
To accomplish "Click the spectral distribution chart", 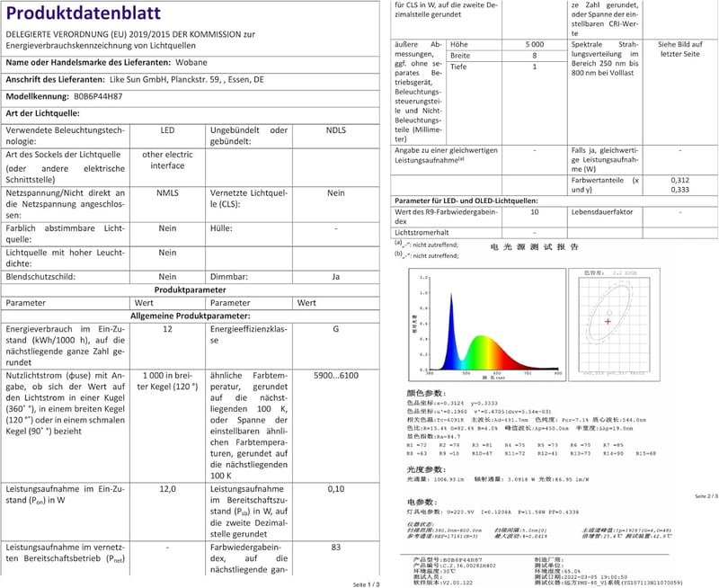I will pyautogui.click(x=487, y=325).
